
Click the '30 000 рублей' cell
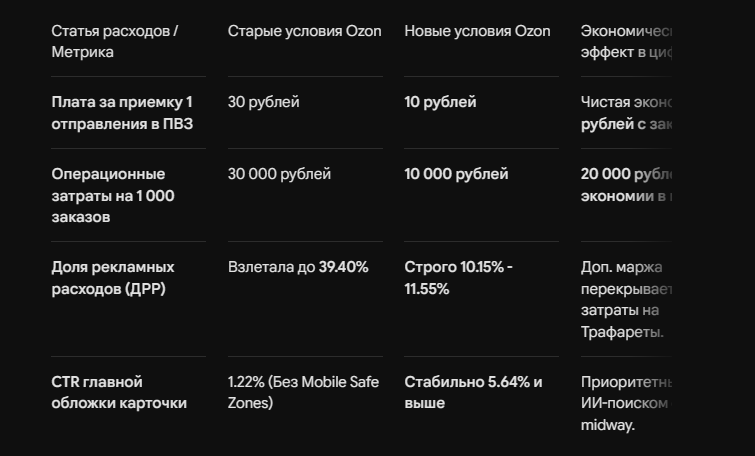coord(279,174)
